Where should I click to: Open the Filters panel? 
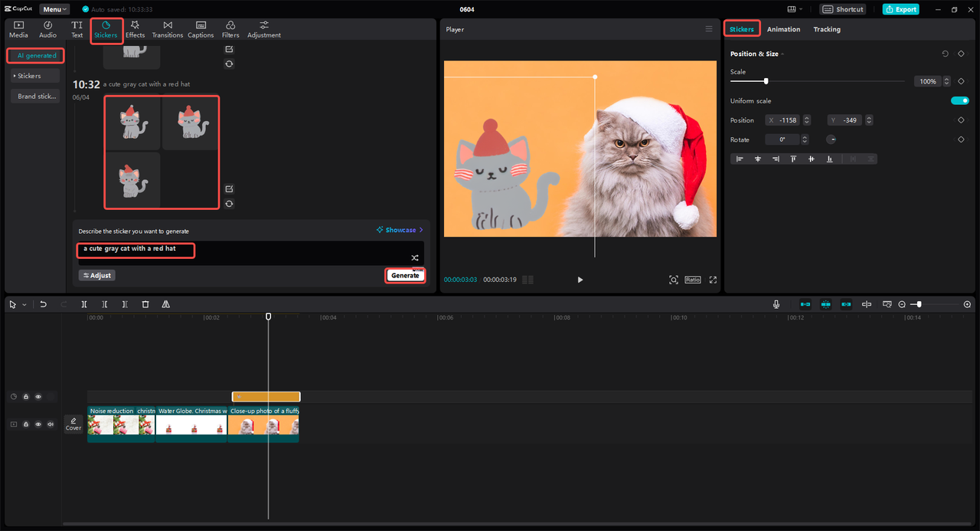pos(230,29)
